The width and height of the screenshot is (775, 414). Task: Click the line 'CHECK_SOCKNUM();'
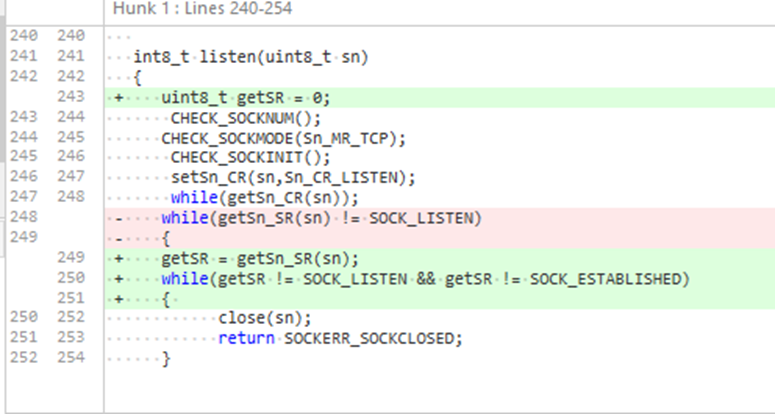[x=246, y=118]
